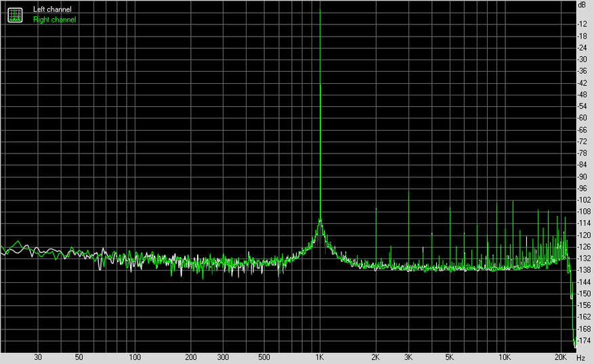Viewport: 594px width, 364px height.
Task: Click the 3K frequency axis label
Action: point(408,357)
